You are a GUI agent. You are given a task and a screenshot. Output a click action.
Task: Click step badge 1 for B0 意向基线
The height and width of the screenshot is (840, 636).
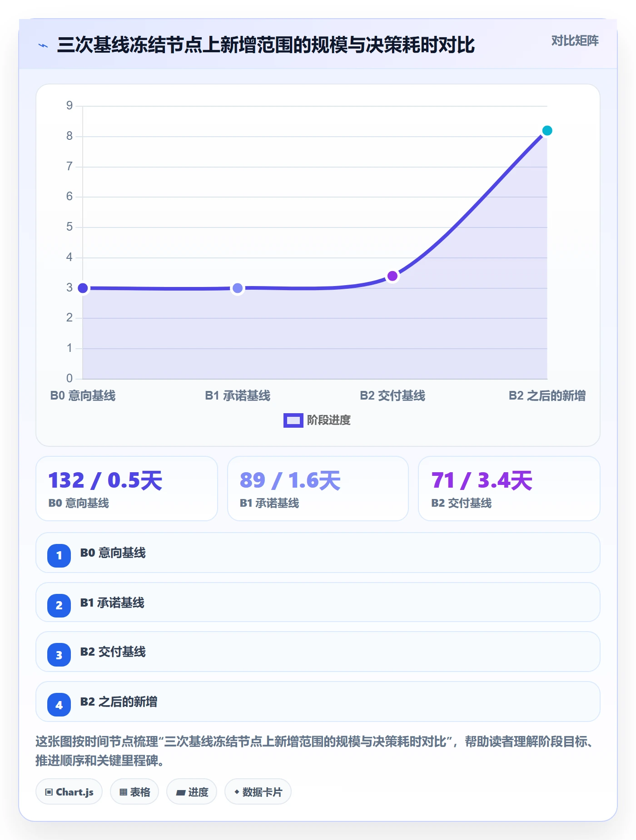coord(59,555)
